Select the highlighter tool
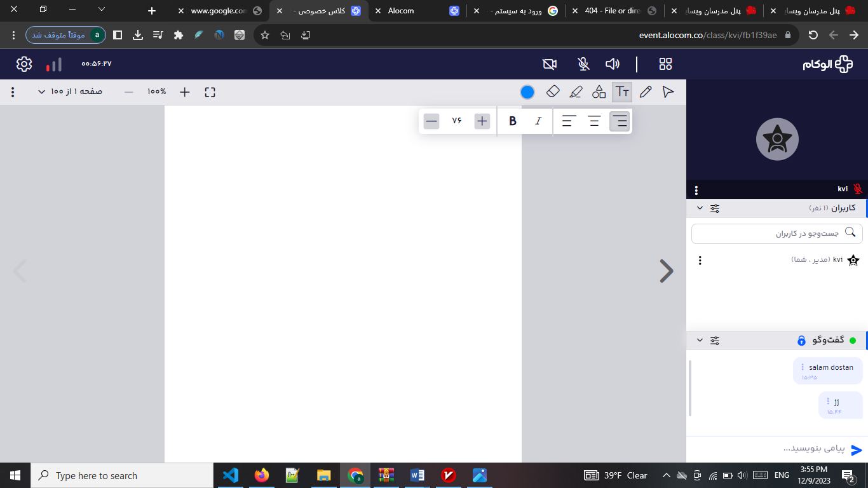The height and width of the screenshot is (488, 868). [x=576, y=92]
